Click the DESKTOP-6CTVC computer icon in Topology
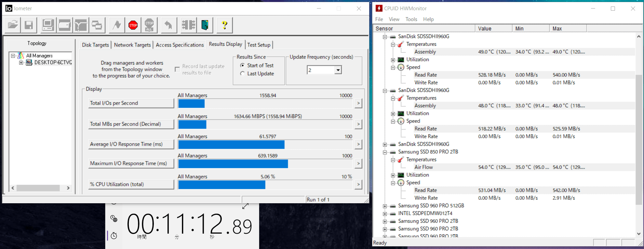 tap(29, 62)
